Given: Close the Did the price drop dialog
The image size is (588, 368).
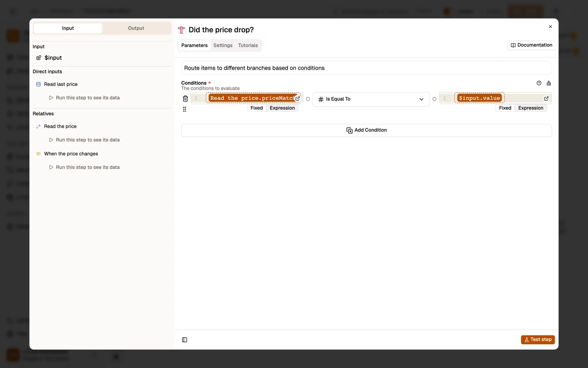Looking at the screenshot, I should click(550, 26).
